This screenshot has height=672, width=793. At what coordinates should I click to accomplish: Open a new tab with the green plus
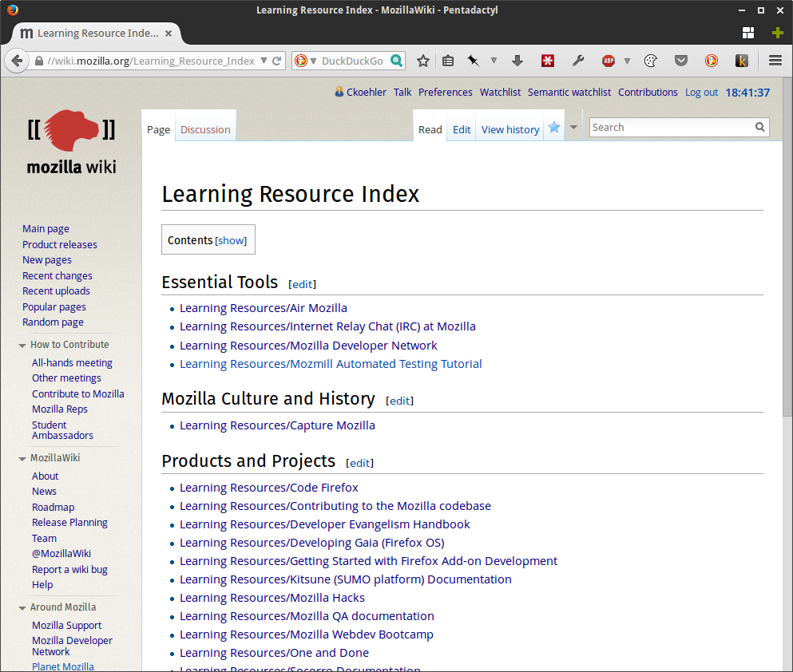(x=777, y=34)
